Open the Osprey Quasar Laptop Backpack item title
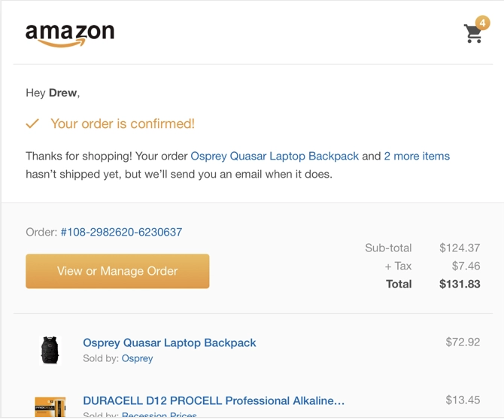 (169, 342)
